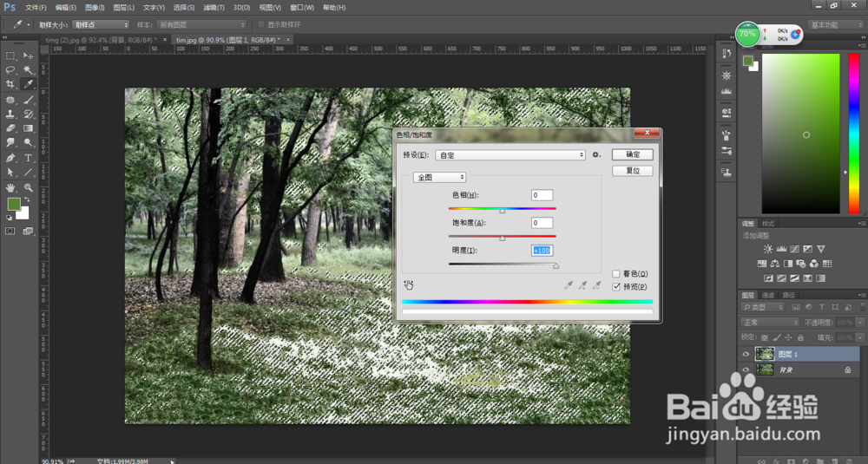Open the Fill dropdown arrow

tap(860, 337)
